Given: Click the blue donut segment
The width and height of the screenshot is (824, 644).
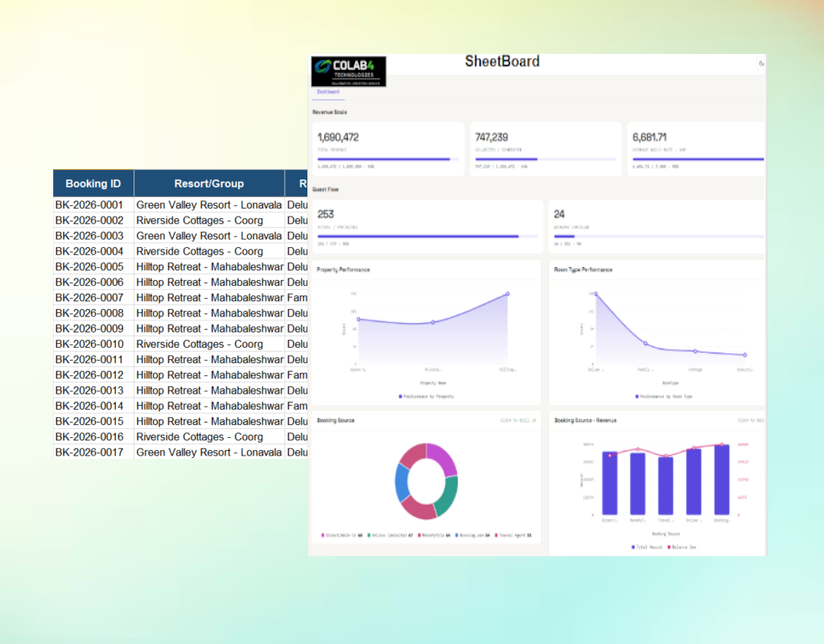Looking at the screenshot, I should click(x=402, y=482).
